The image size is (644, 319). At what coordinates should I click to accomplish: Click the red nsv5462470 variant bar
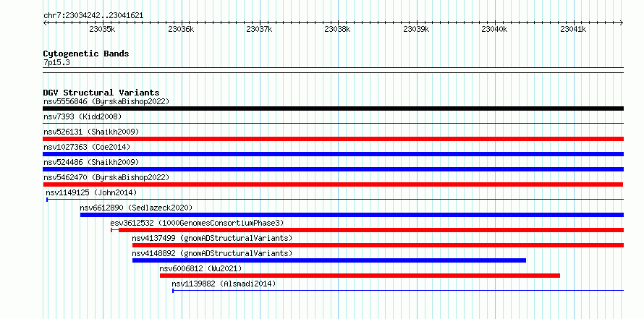point(333,184)
